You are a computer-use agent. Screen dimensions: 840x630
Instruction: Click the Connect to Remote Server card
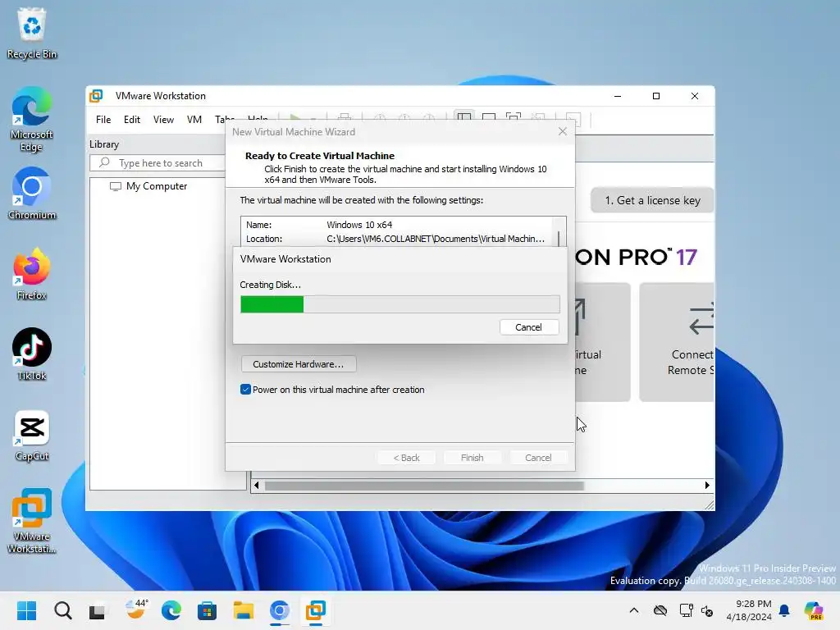click(677, 342)
